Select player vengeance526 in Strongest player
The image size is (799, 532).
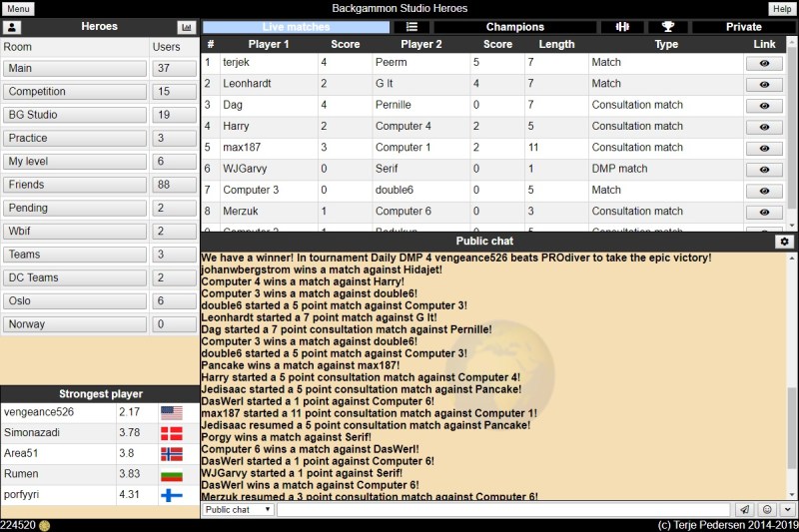click(x=39, y=412)
